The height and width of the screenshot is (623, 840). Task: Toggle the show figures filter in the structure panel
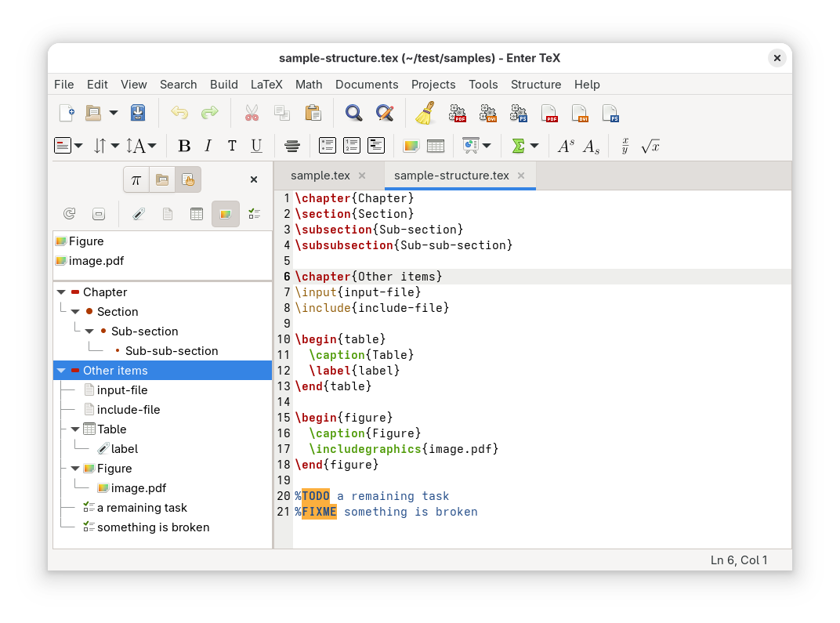(x=225, y=214)
